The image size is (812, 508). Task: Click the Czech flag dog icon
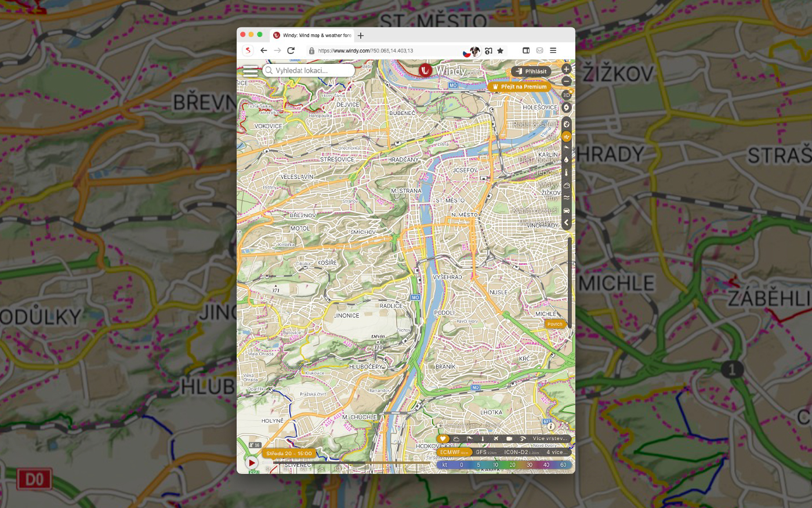472,51
